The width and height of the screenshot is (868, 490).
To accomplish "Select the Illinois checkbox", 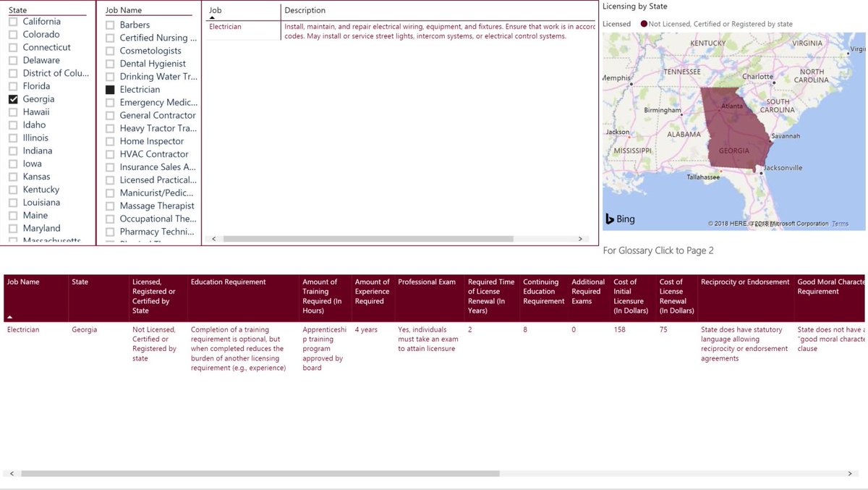I will pos(13,138).
